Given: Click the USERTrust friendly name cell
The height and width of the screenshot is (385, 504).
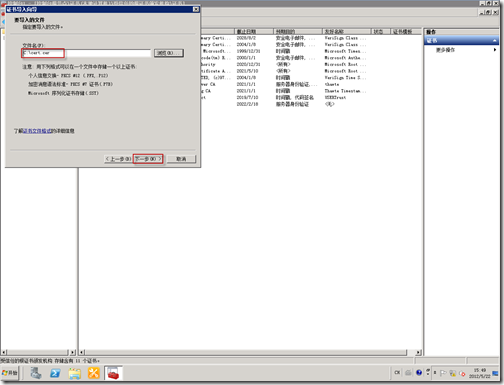Looking at the screenshot, I should pyautogui.click(x=335, y=97).
